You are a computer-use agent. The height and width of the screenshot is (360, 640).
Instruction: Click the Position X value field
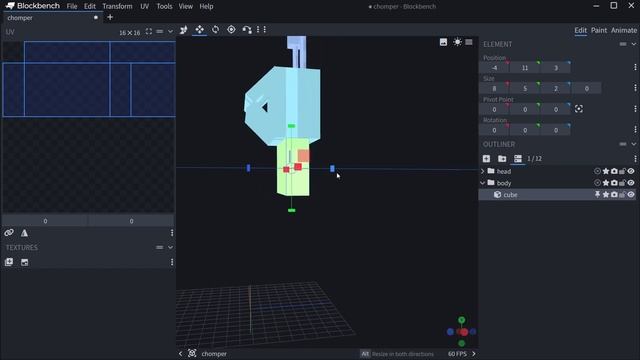(494, 68)
